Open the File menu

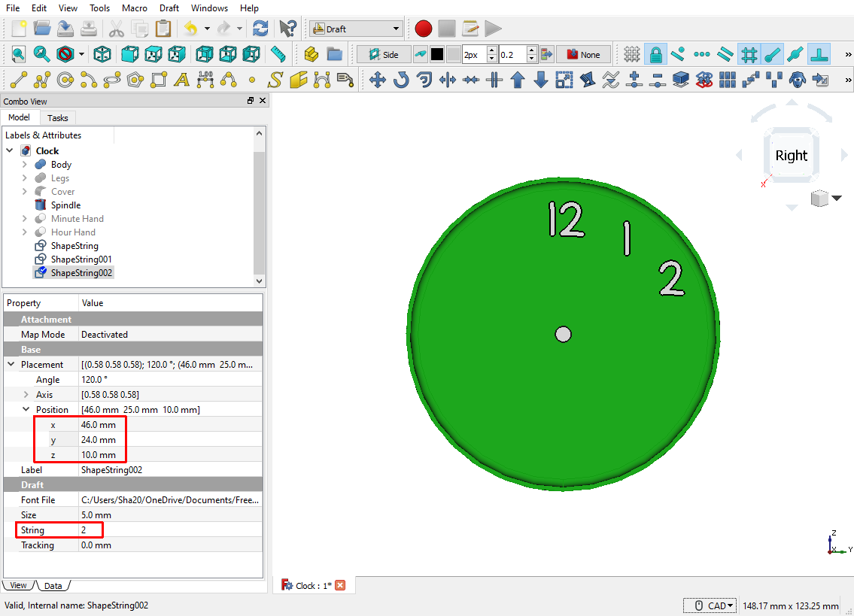click(x=13, y=8)
